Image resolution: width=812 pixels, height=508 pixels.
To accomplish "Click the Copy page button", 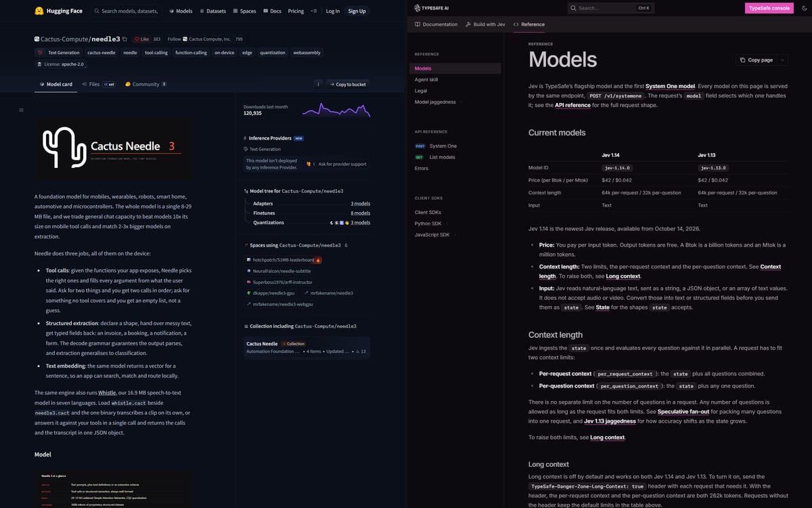I will click(x=756, y=60).
